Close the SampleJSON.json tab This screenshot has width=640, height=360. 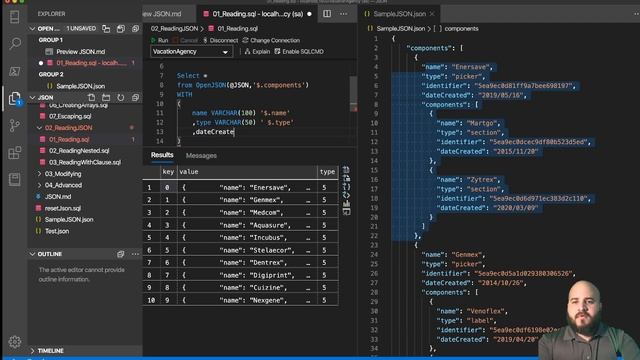[432, 14]
